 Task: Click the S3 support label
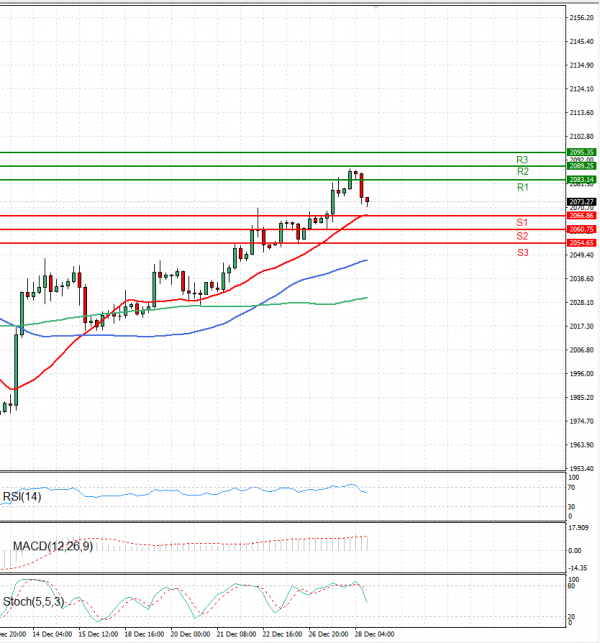[x=522, y=253]
